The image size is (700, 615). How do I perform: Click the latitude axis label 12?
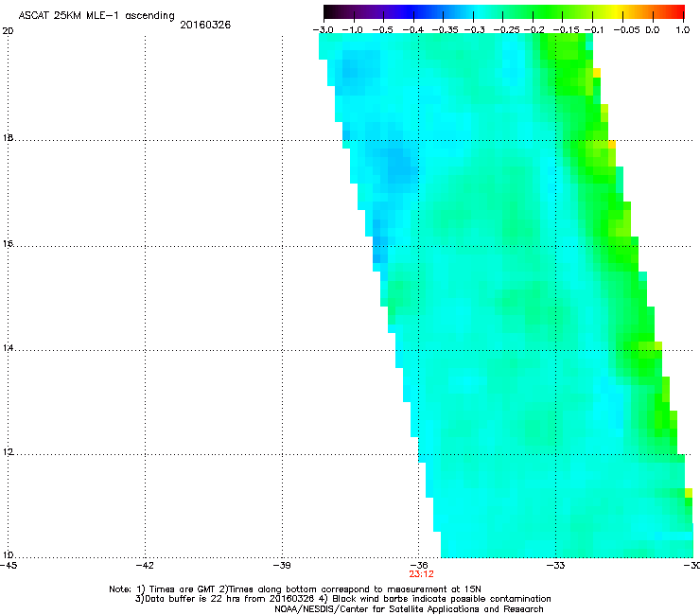coord(8,452)
